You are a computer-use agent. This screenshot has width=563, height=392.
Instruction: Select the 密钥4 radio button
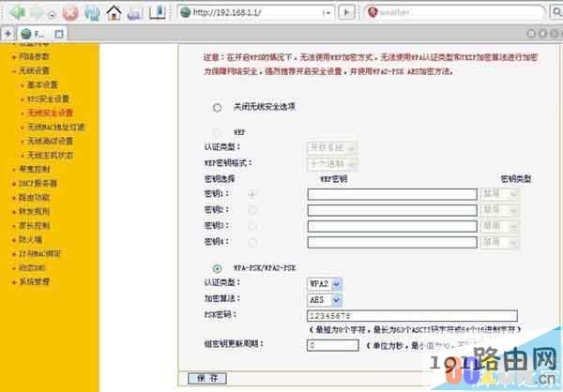252,242
